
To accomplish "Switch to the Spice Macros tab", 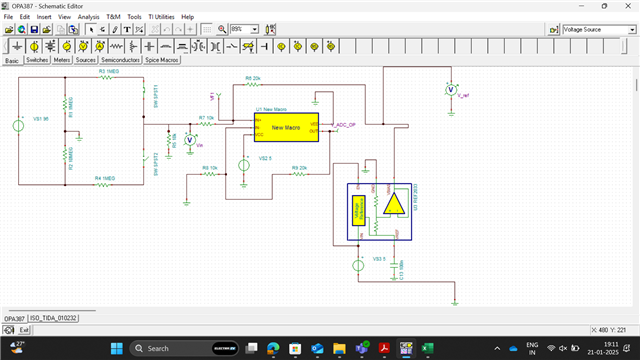I will click(x=162, y=60).
